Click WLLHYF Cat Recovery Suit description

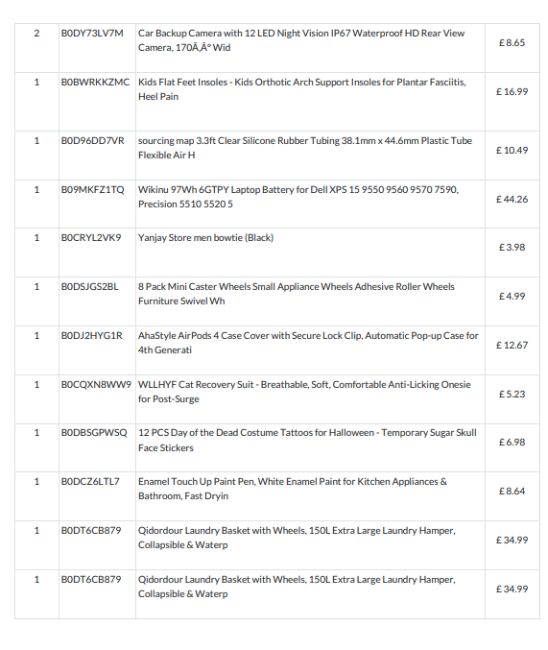coord(304,391)
